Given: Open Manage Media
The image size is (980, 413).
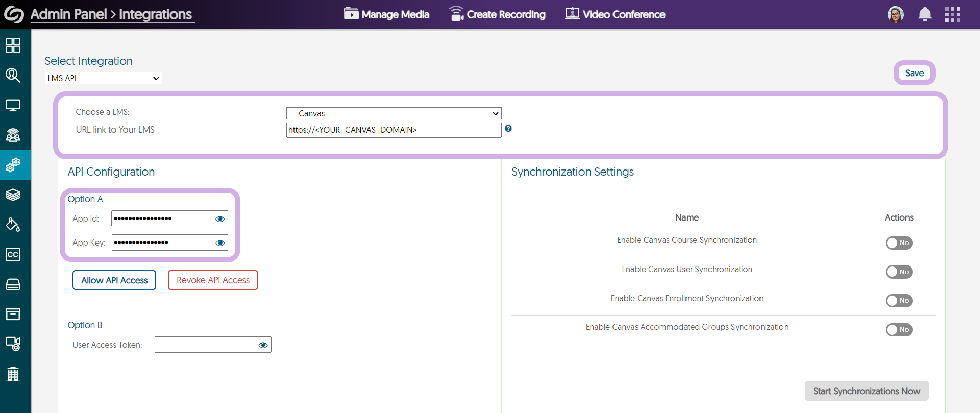Looking at the screenshot, I should pos(386,14).
